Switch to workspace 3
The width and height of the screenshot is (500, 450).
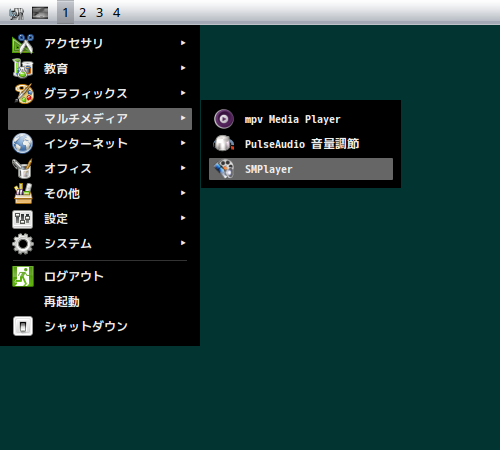(99, 13)
